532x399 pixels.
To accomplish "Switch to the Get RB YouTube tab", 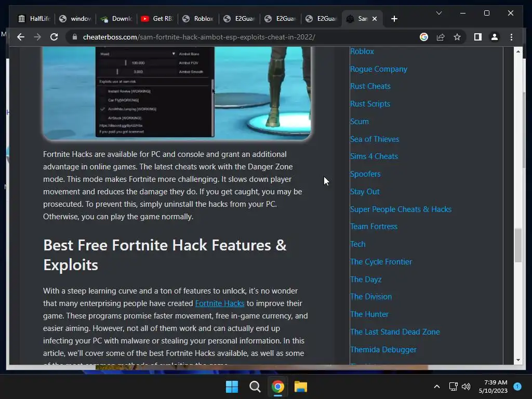I will point(157,19).
